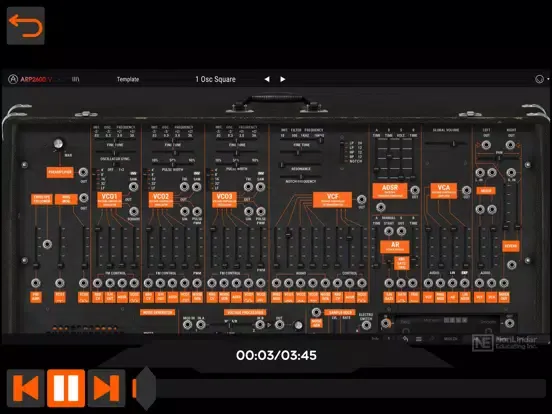552x414 pixels.
Task: Click the VCO2 module label
Action: coord(161,200)
